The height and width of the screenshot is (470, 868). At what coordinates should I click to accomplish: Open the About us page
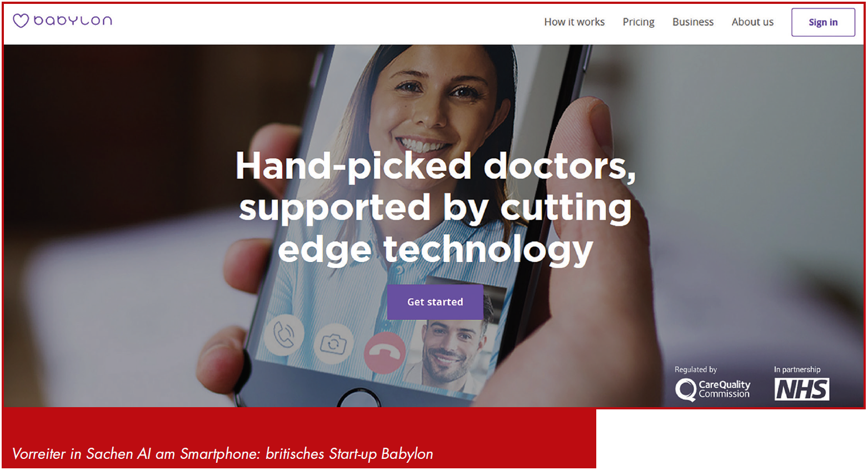pos(752,22)
